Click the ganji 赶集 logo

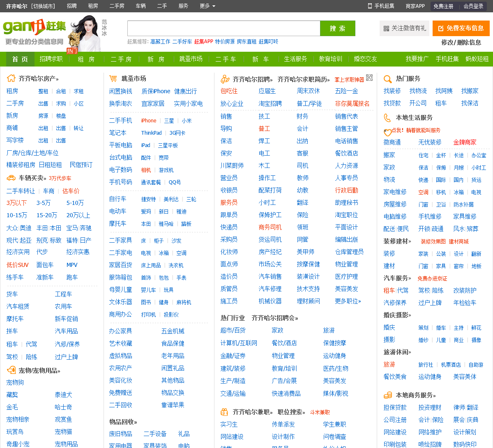point(35,28)
